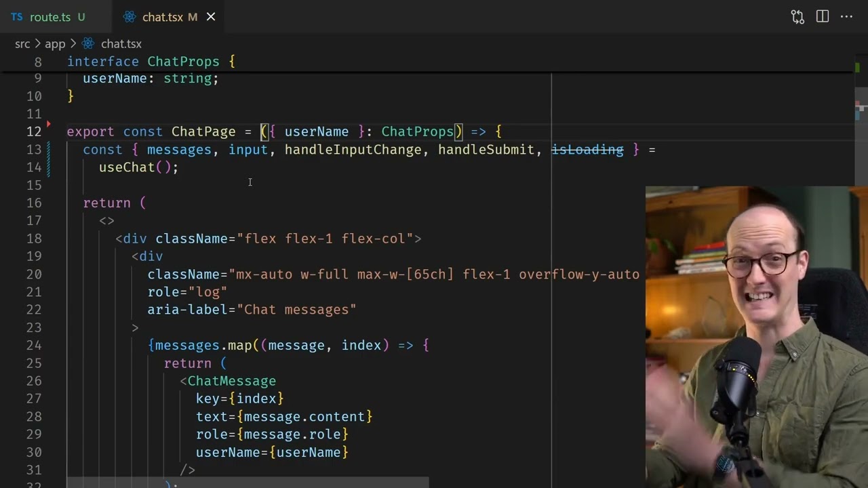Click the key={index} prop
The height and width of the screenshot is (488, 868).
[240, 399]
